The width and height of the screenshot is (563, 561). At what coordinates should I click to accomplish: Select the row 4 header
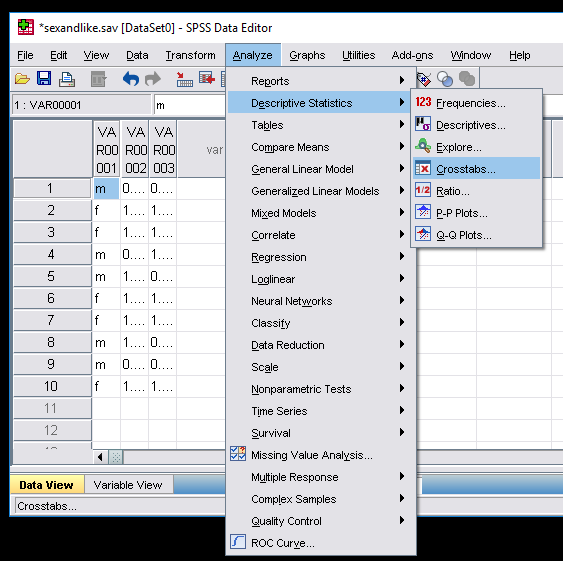click(51, 254)
